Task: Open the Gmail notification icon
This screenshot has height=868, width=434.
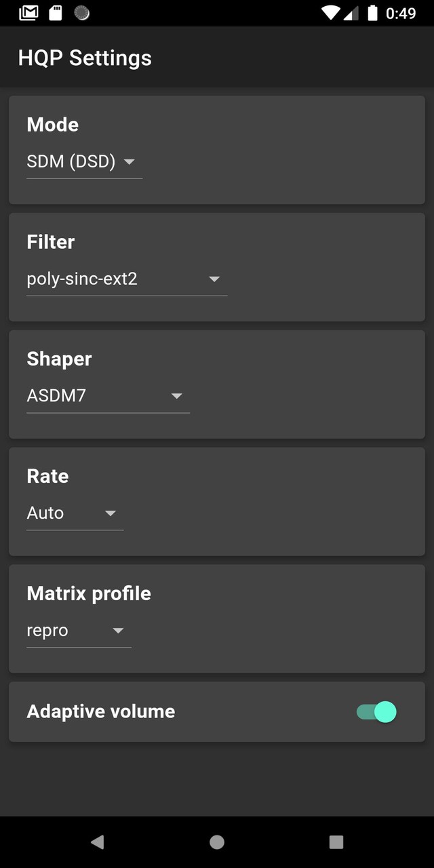Action: (x=27, y=12)
